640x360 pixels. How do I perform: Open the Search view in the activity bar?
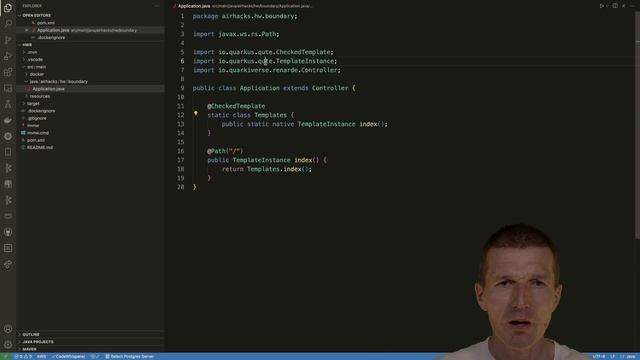click(x=8, y=23)
